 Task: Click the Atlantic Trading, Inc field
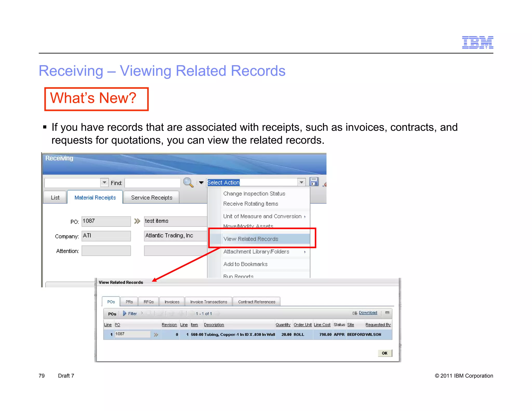(x=176, y=236)
